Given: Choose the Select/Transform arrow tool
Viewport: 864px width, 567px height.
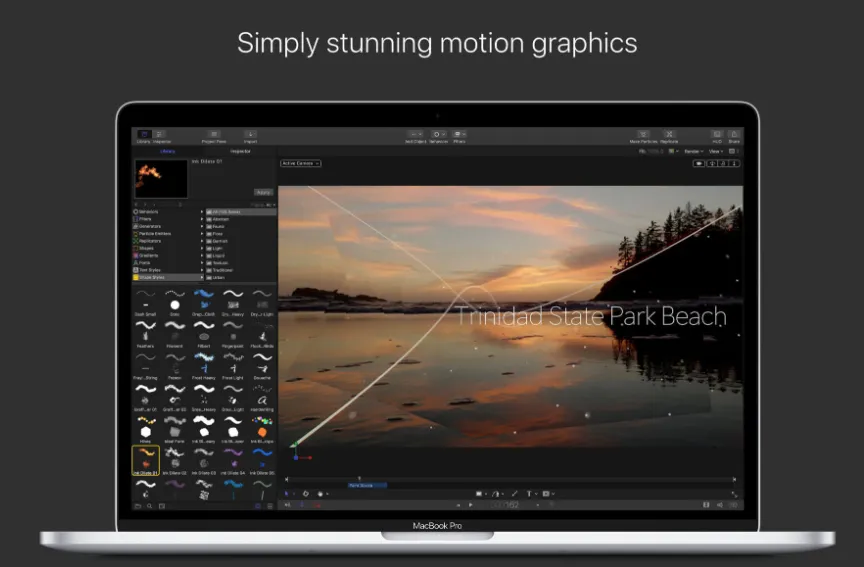Looking at the screenshot, I should click(x=287, y=494).
